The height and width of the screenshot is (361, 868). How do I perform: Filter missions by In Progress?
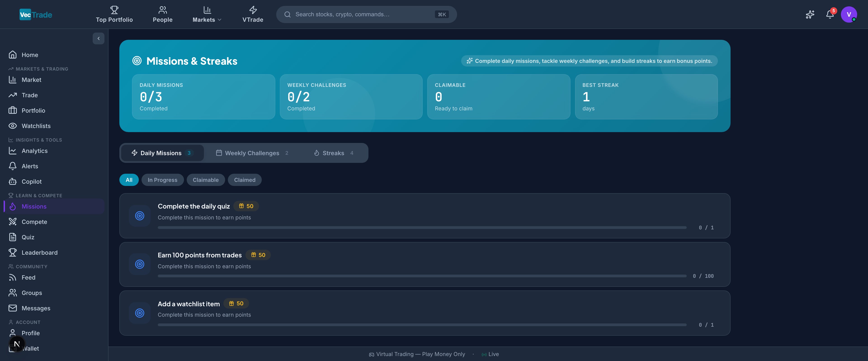(163, 180)
